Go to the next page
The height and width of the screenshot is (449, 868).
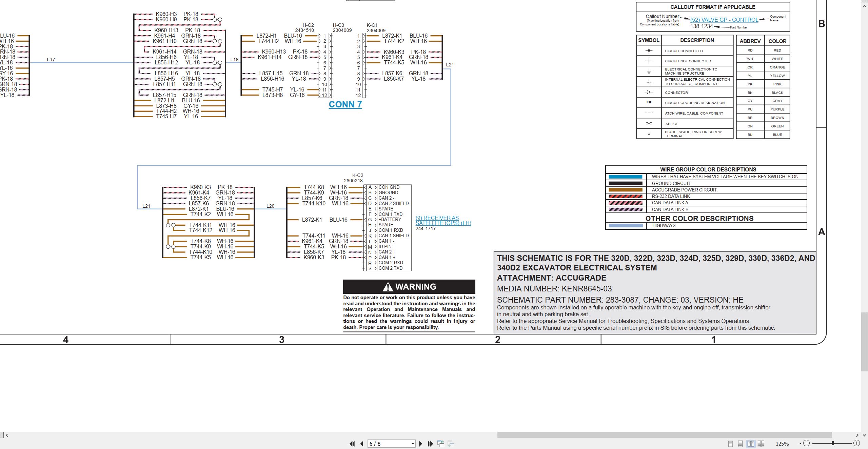point(421,444)
